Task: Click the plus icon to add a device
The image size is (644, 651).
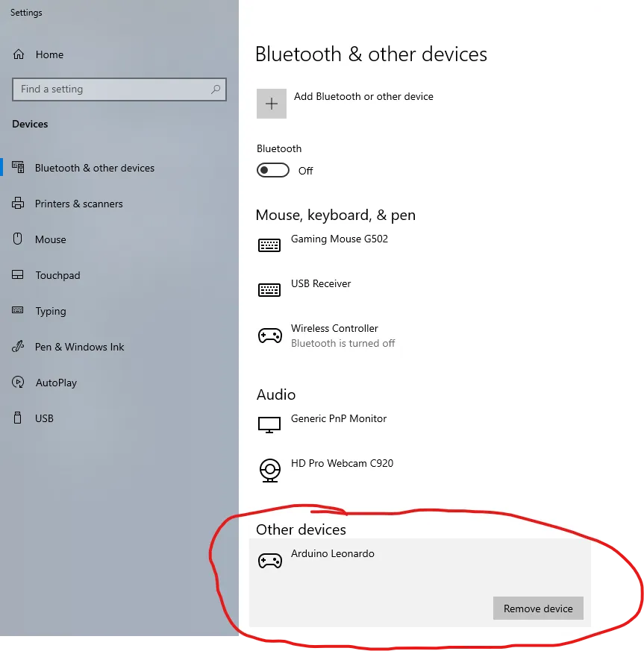Action: (x=272, y=104)
